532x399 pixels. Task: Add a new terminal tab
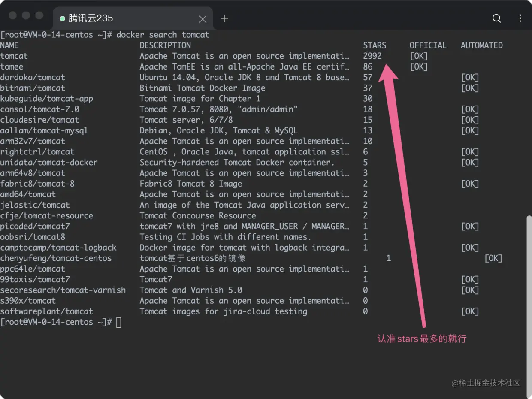(224, 18)
